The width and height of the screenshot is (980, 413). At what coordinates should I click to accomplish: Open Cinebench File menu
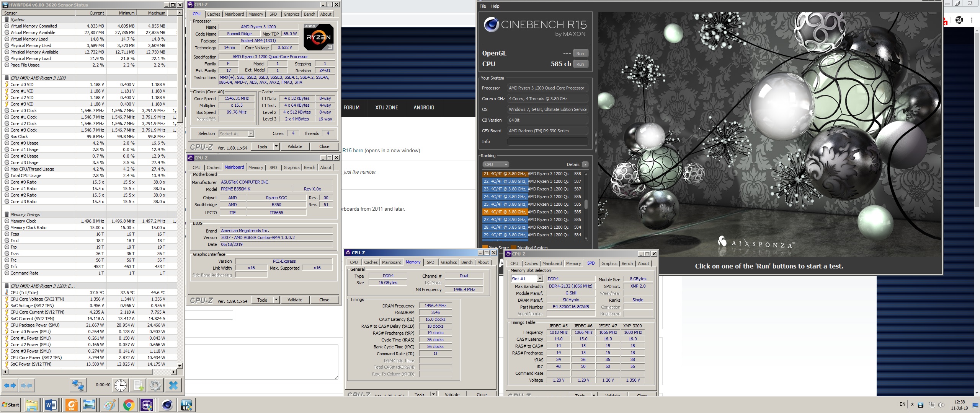tap(483, 6)
